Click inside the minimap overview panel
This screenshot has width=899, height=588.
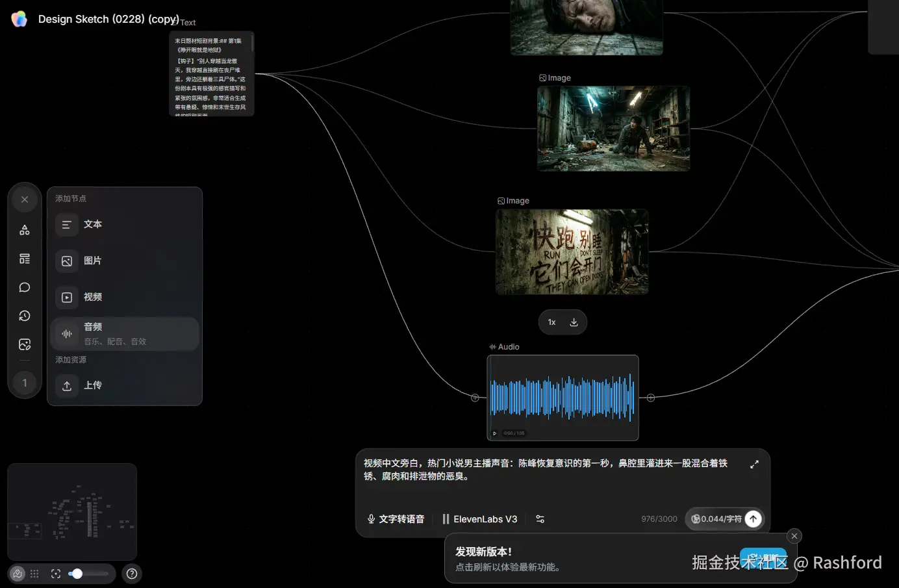pyautogui.click(x=72, y=511)
